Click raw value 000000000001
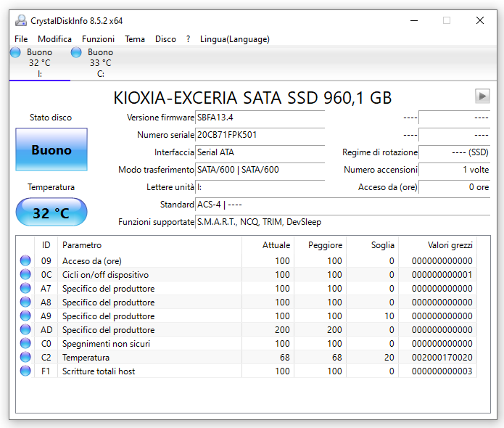 [x=442, y=275]
